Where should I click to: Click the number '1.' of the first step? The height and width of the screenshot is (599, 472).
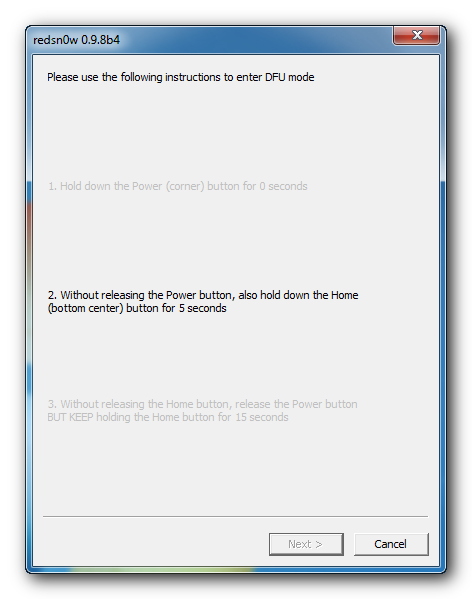point(52,186)
